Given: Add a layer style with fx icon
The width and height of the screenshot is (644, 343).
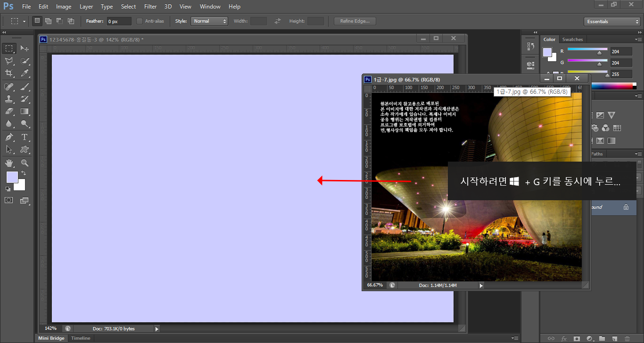Looking at the screenshot, I should pos(564,338).
